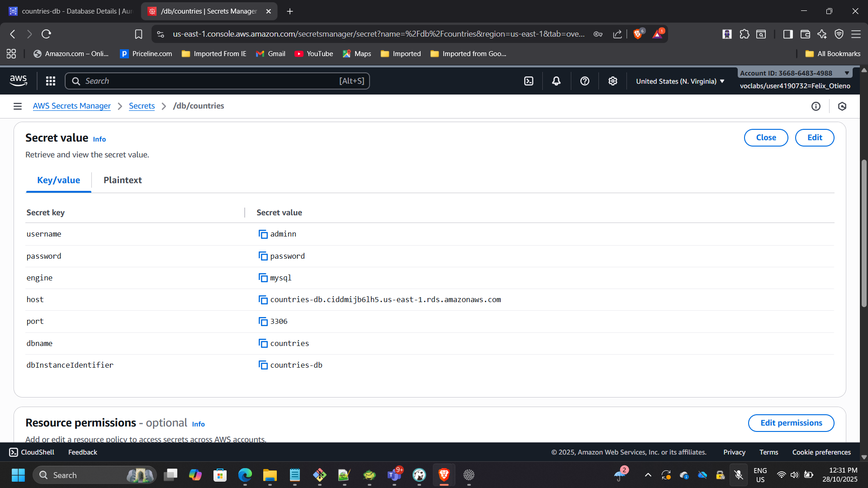Switch to the countries-db Database Details browser tab

(x=72, y=11)
